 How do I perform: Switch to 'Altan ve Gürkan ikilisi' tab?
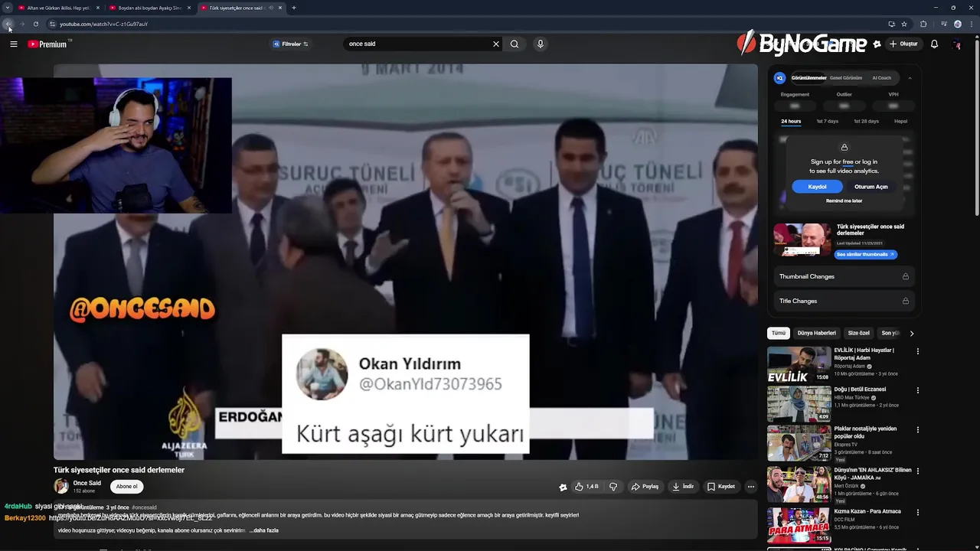point(58,8)
